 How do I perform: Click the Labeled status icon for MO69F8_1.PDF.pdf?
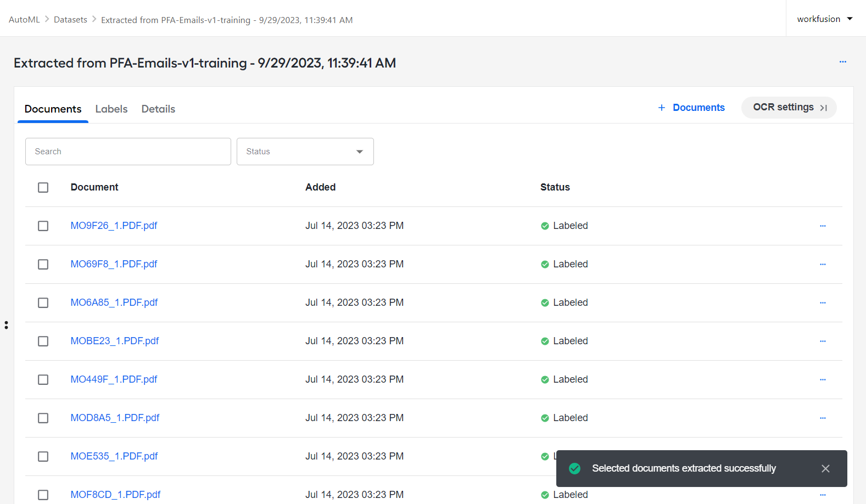pos(545,264)
